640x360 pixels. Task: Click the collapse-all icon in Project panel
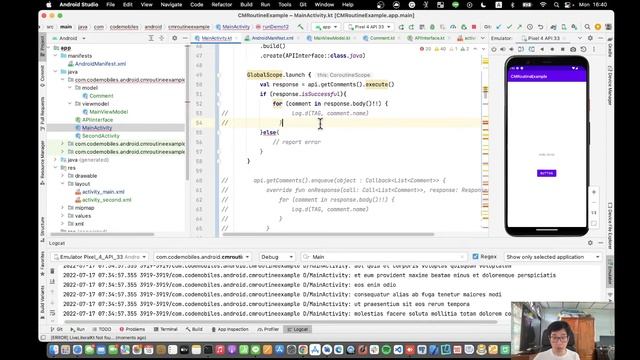pos(162,38)
